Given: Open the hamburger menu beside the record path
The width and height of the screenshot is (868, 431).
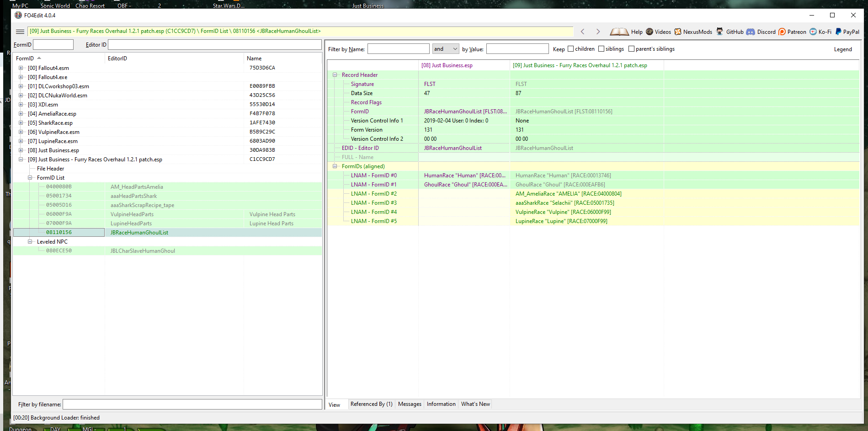Looking at the screenshot, I should click(x=20, y=32).
